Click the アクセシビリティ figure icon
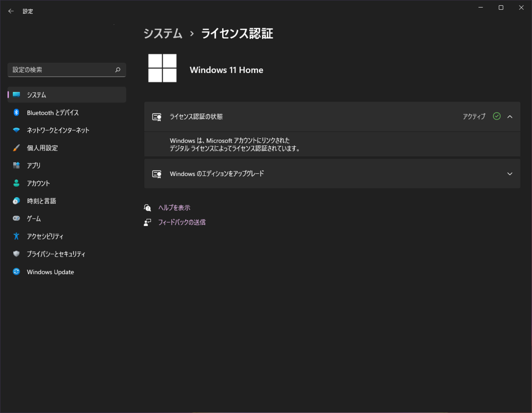 click(x=16, y=237)
